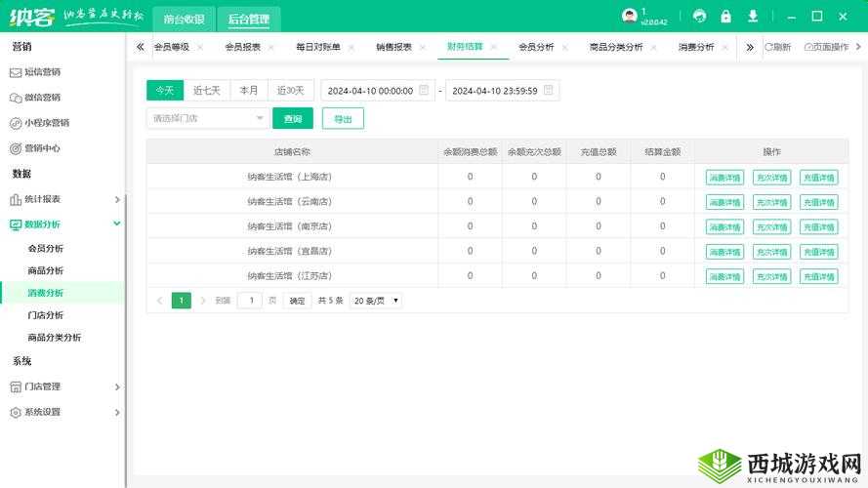This screenshot has height=488, width=868.
Task: Click the 导出 export button
Action: point(344,118)
